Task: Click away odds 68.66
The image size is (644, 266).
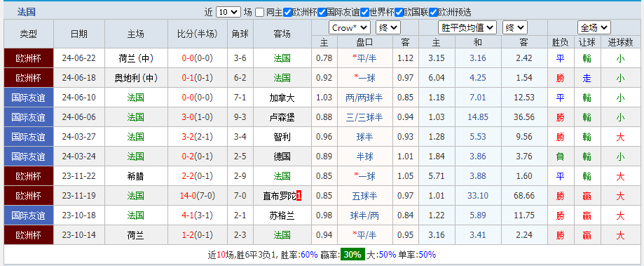Action: click(x=524, y=196)
